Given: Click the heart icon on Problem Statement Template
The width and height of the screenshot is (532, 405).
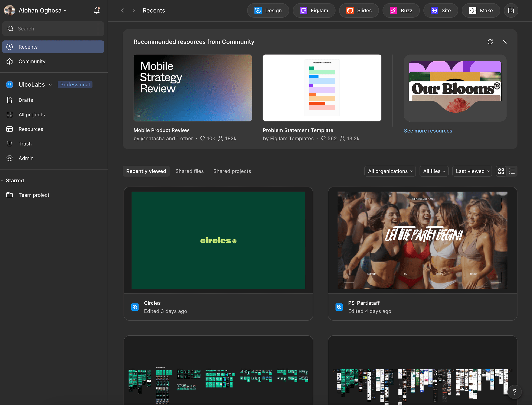Looking at the screenshot, I should pyautogui.click(x=323, y=138).
